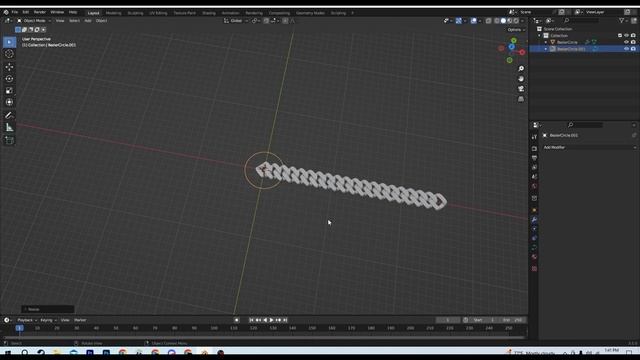Open the Physics properties tab icon
Viewport: 640px width, 360px height.
pyautogui.click(x=534, y=238)
